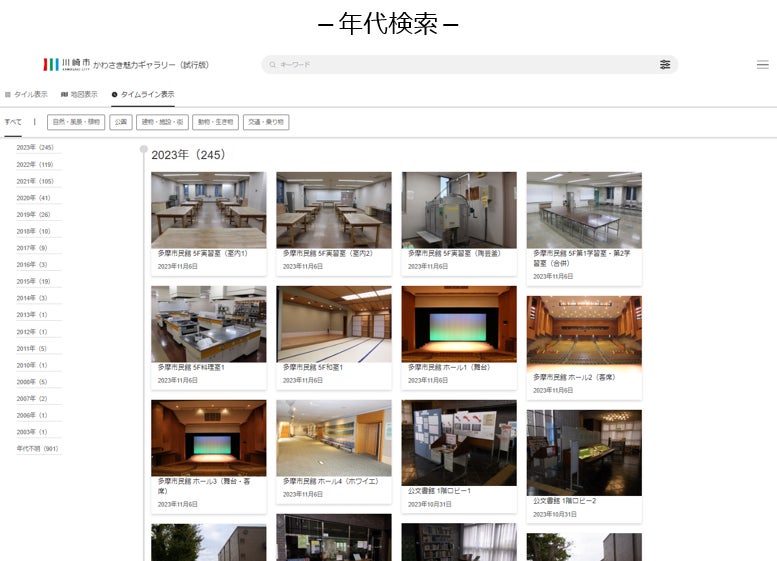Image resolution: width=777 pixels, height=561 pixels.
Task: Open the search filter options icon
Action: pyautogui.click(x=665, y=64)
